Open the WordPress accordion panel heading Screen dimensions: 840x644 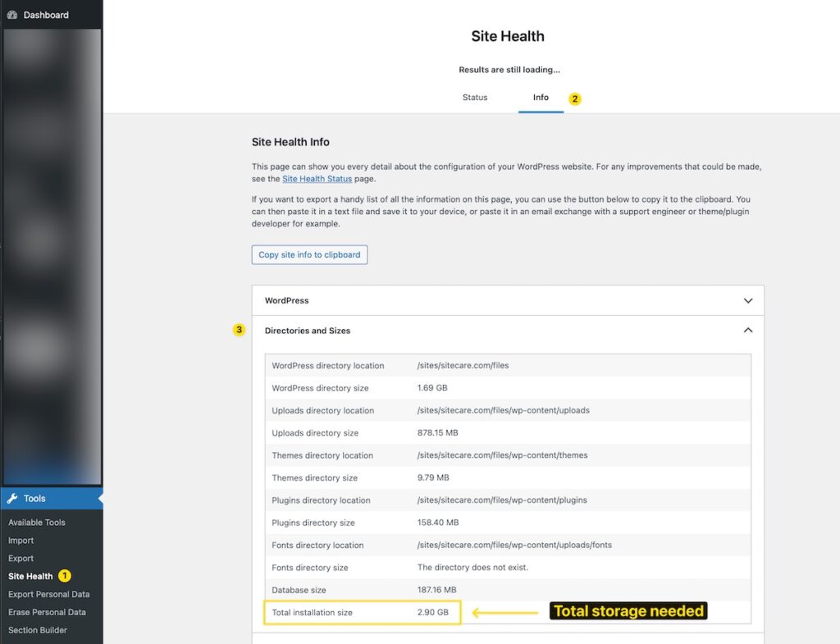(287, 301)
